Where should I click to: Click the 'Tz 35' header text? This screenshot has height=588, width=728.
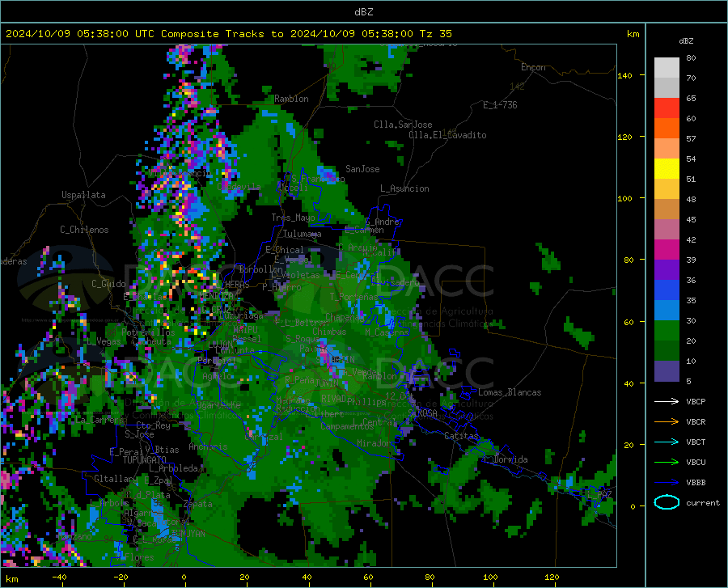click(435, 34)
